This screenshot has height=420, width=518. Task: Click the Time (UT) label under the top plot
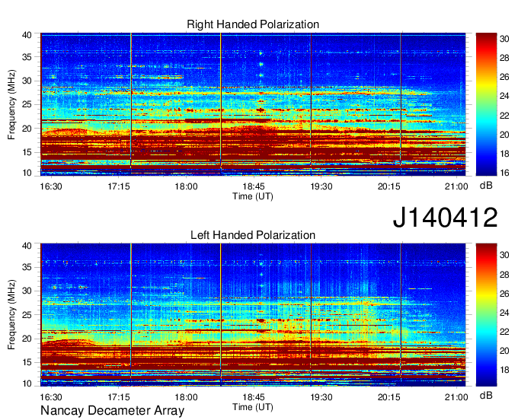pos(253,196)
